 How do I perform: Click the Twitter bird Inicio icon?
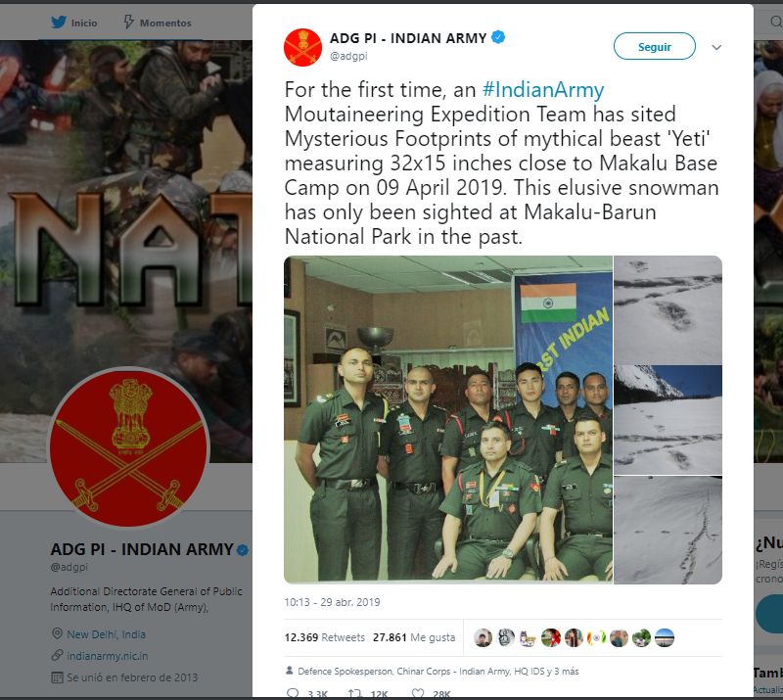tap(59, 22)
